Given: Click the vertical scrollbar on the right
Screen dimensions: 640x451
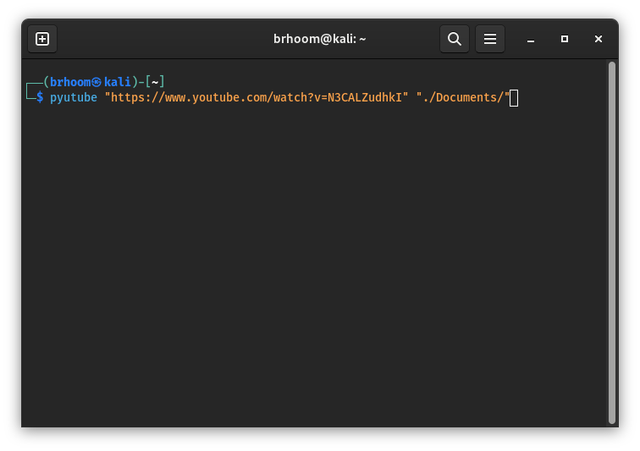Looking at the screenshot, I should pyautogui.click(x=611, y=240).
